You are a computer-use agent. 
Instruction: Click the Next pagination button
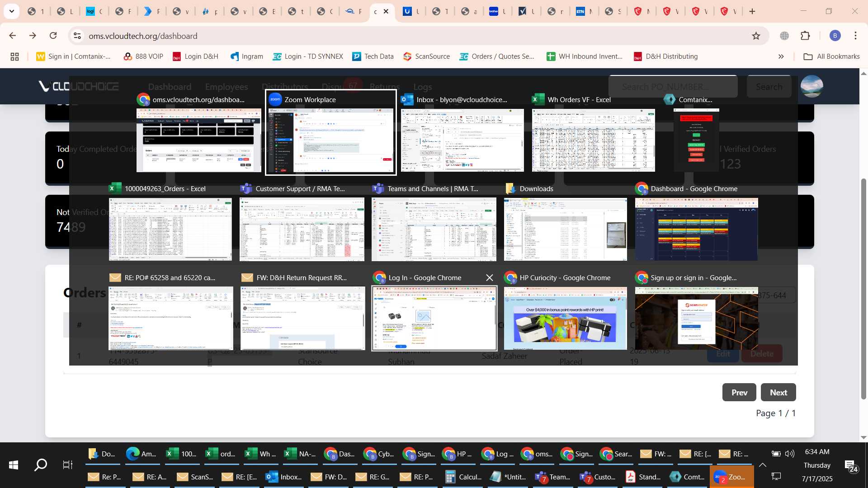coord(778,392)
